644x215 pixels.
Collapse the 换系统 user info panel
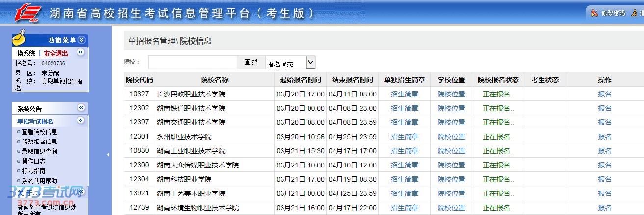click(81, 53)
